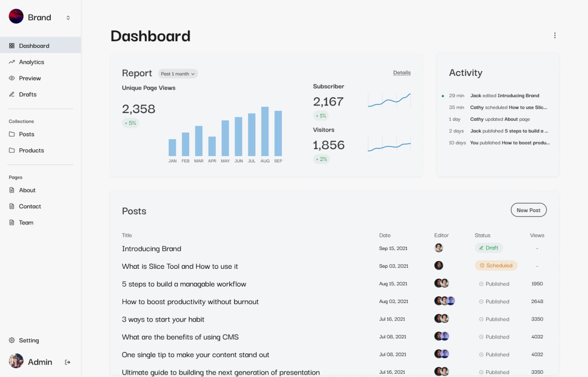This screenshot has height=377, width=588.
Task: Select the Dashboard grid icon
Action: (x=11, y=45)
